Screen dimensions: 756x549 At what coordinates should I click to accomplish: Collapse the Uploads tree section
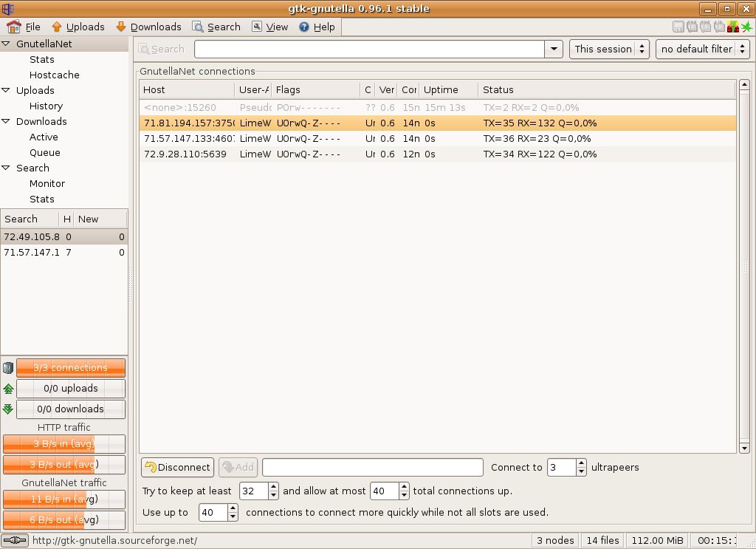click(6, 90)
